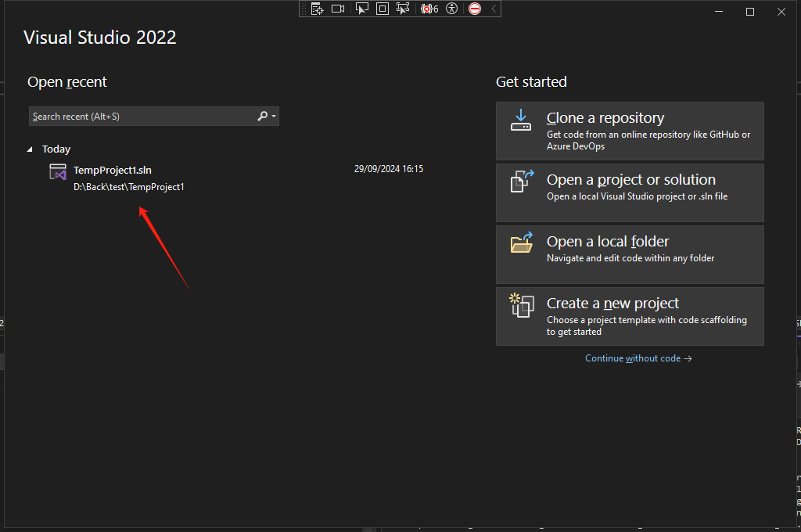Click the Today group label
The image size is (801, 532).
pyautogui.click(x=56, y=149)
